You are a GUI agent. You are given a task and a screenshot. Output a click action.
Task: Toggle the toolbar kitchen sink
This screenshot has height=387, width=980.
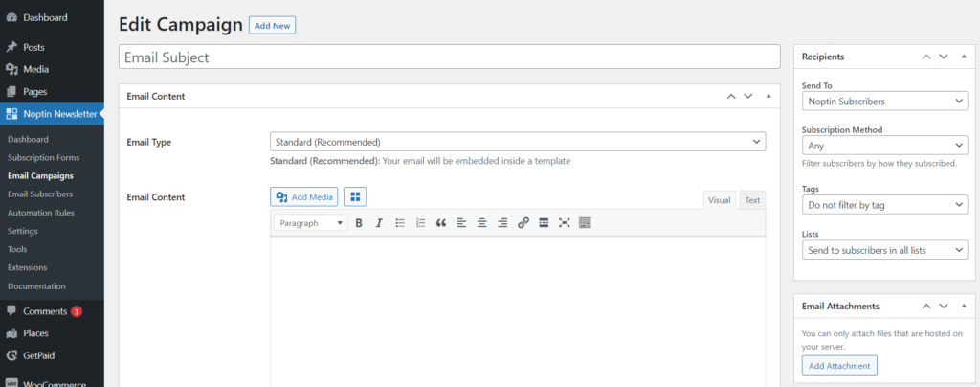click(x=585, y=222)
